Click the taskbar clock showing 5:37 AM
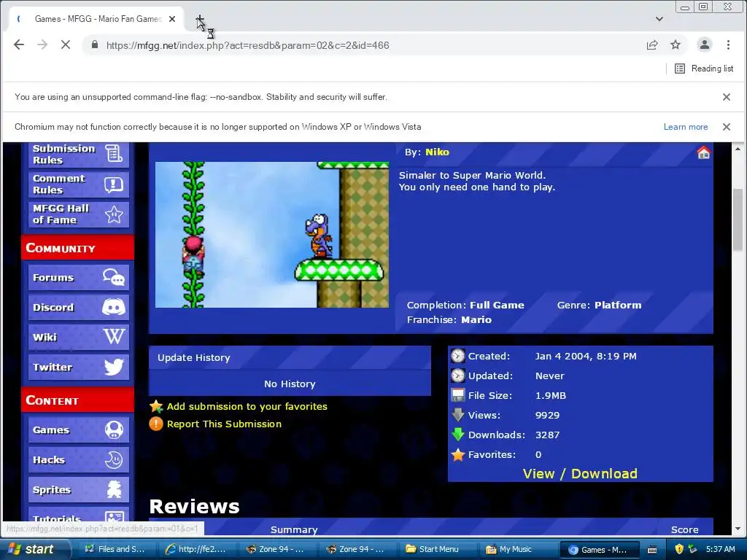Viewport: 747px width, 560px height. click(x=720, y=549)
